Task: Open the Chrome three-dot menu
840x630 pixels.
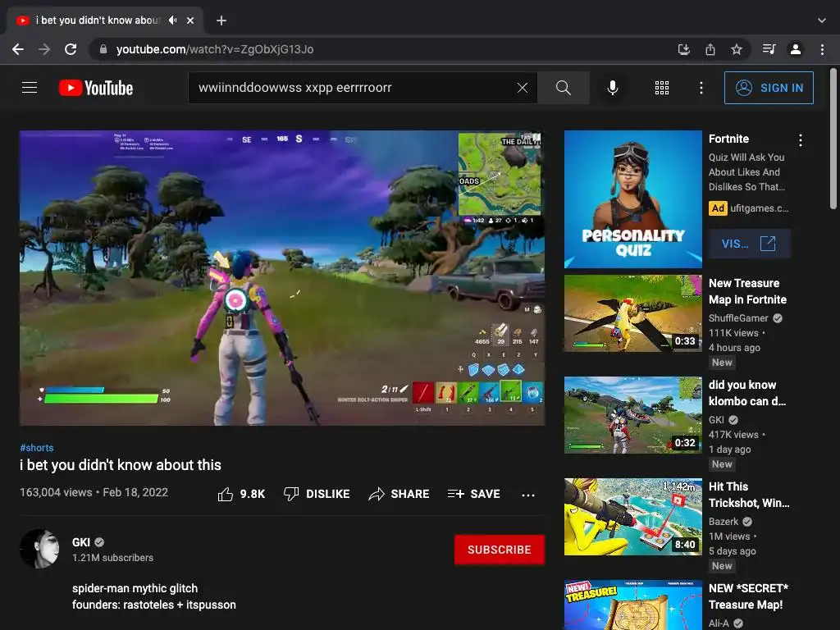Action: pyautogui.click(x=822, y=49)
